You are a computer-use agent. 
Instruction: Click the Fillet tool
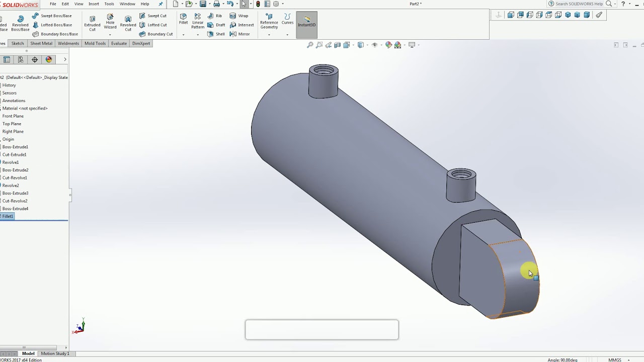coord(183,19)
